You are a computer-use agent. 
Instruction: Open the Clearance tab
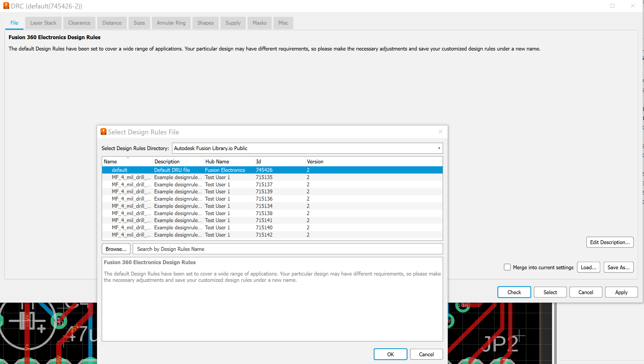(79, 23)
